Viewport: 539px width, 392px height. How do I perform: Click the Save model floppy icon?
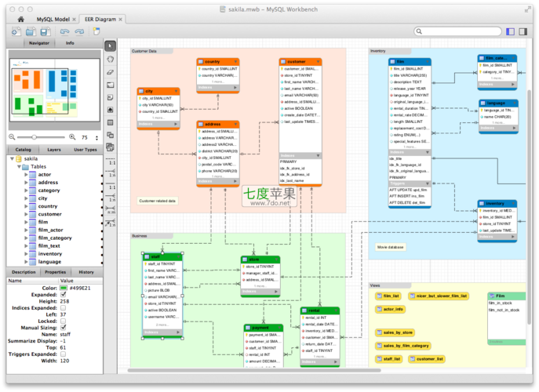tap(46, 31)
